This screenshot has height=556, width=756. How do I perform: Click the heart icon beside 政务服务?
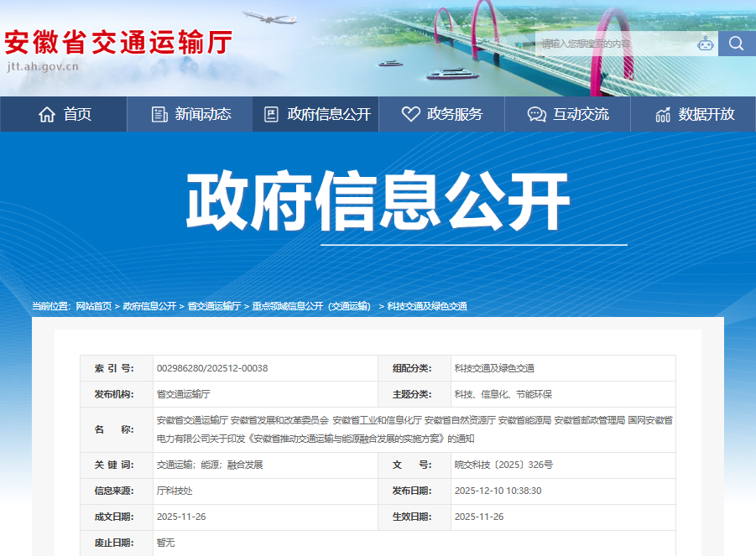[410, 114]
